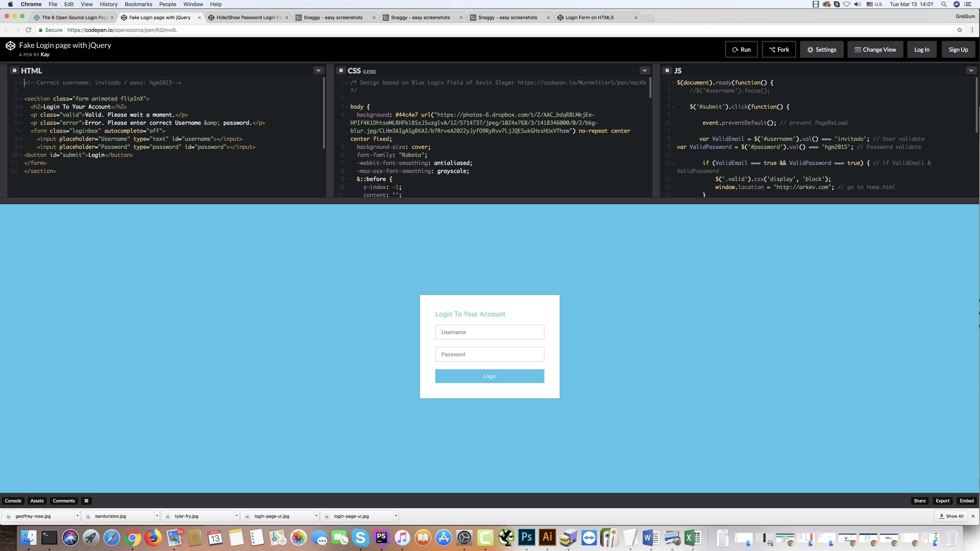Click the Password input field

pos(490,354)
